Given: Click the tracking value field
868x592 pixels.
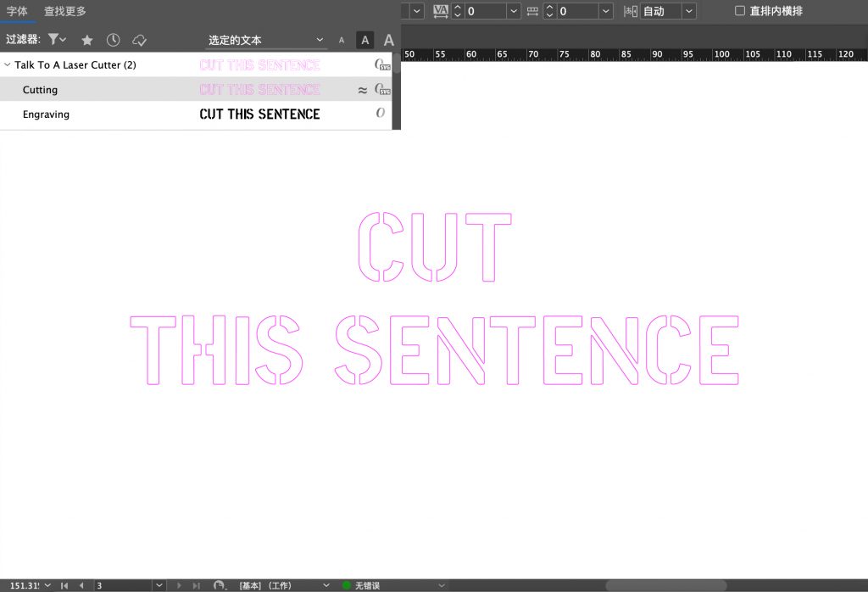Looking at the screenshot, I should (578, 11).
